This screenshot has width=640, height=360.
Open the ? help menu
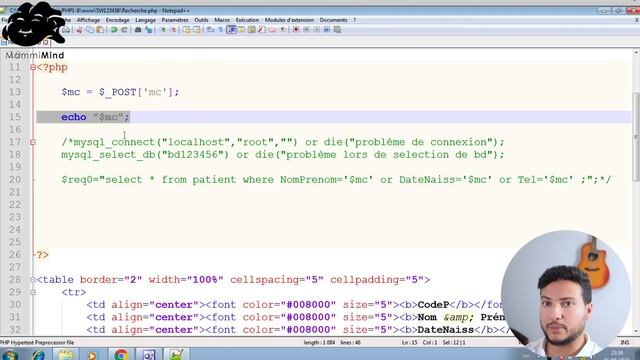point(355,20)
